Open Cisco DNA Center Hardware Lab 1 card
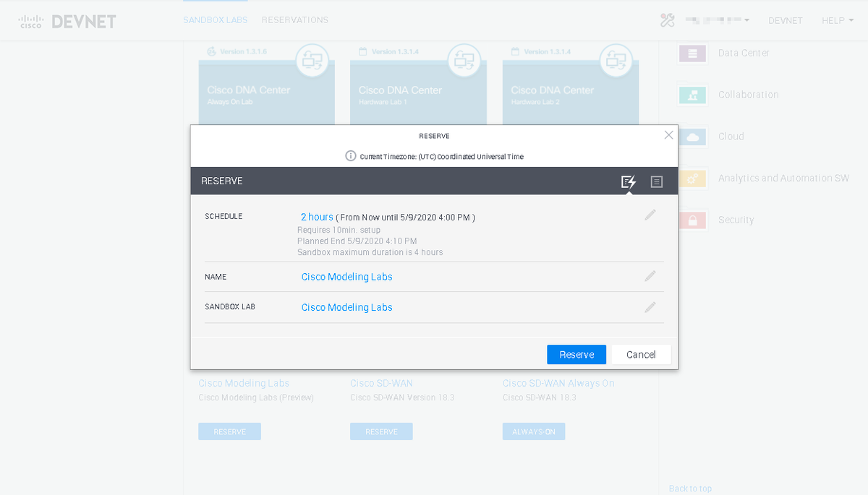The width and height of the screenshot is (868, 495). (x=418, y=92)
